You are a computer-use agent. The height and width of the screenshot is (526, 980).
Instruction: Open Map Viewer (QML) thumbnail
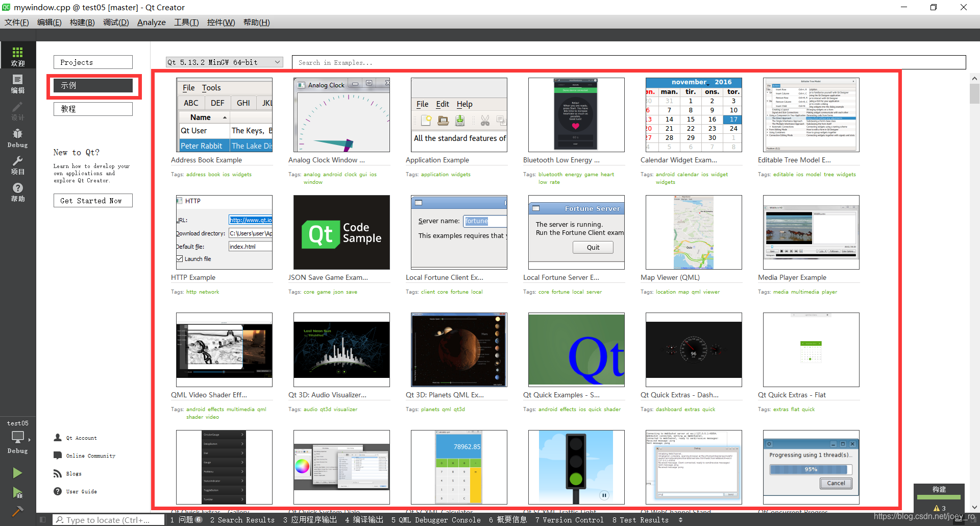pos(694,232)
